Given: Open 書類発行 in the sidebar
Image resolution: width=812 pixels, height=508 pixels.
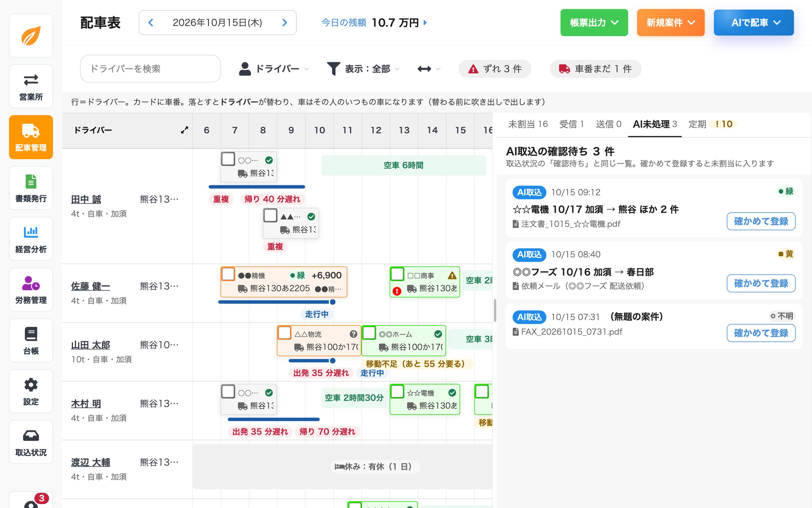Looking at the screenshot, I should (31, 188).
